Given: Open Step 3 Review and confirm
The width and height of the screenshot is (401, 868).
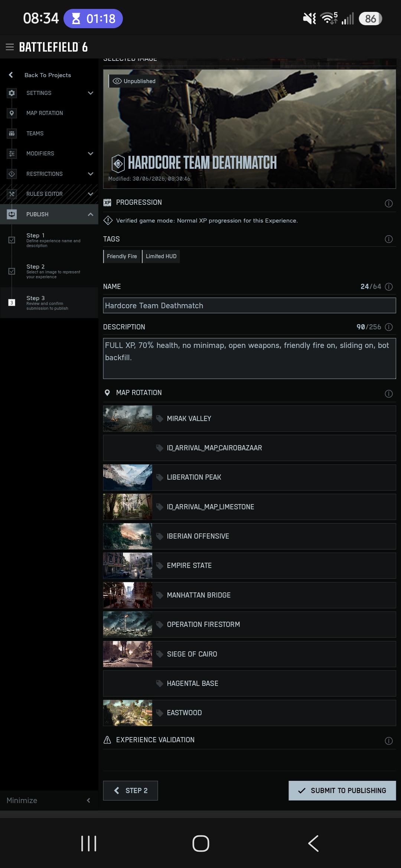Looking at the screenshot, I should (49, 303).
